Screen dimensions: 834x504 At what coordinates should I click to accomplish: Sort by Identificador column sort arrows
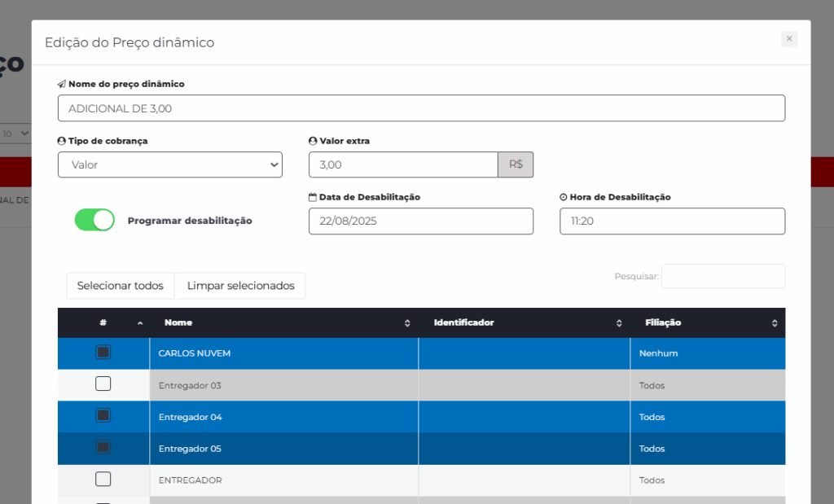[619, 323]
